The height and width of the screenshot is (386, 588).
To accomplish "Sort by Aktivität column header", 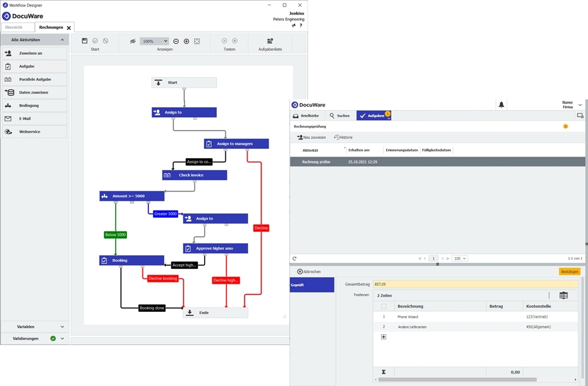I will click(310, 150).
